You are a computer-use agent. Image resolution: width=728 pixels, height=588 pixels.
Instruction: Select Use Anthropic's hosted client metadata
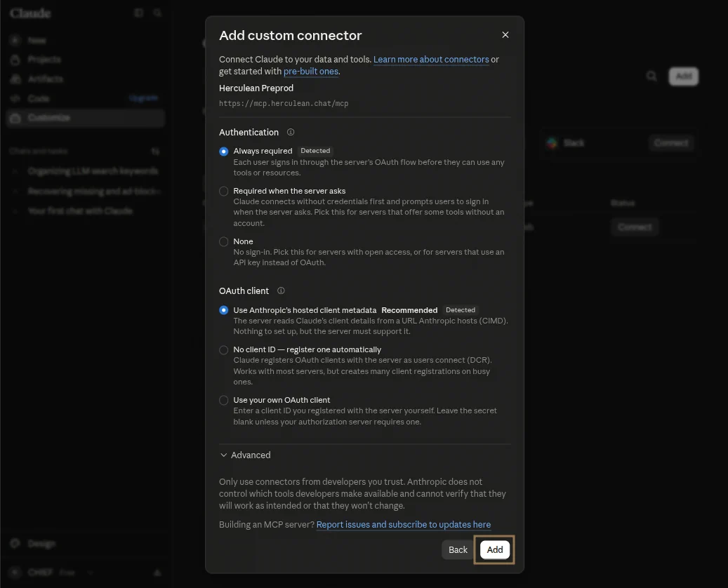[x=224, y=310]
